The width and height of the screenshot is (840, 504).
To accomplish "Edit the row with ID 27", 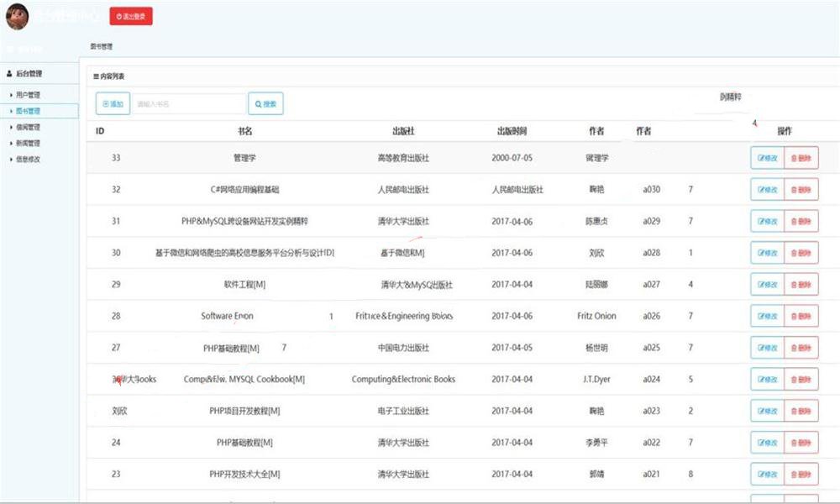I will pos(767,348).
